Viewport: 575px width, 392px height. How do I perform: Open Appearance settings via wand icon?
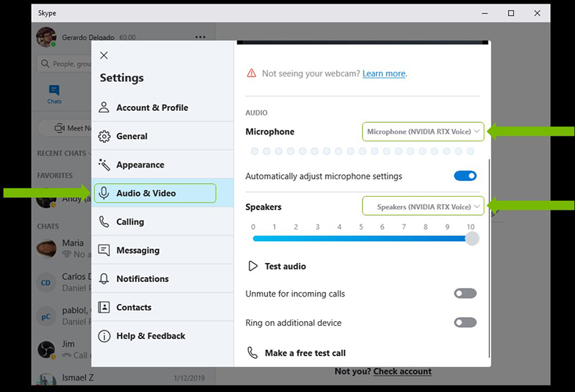tap(104, 165)
